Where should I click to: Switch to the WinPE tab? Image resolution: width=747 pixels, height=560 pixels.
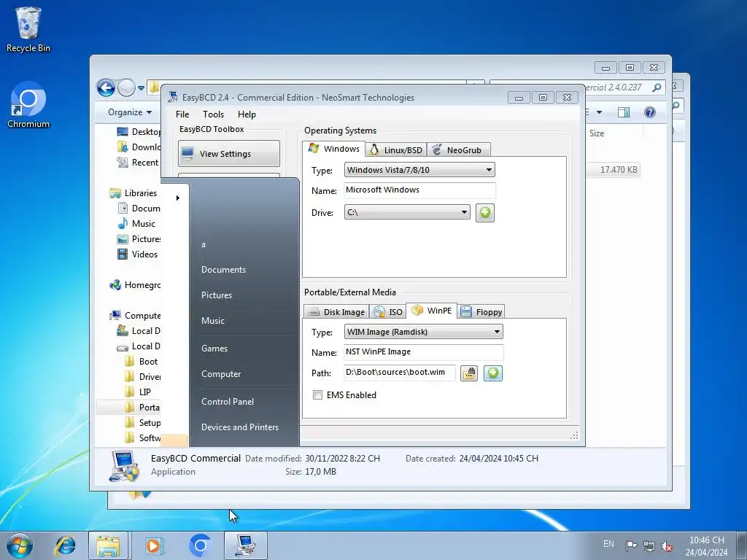click(x=432, y=311)
